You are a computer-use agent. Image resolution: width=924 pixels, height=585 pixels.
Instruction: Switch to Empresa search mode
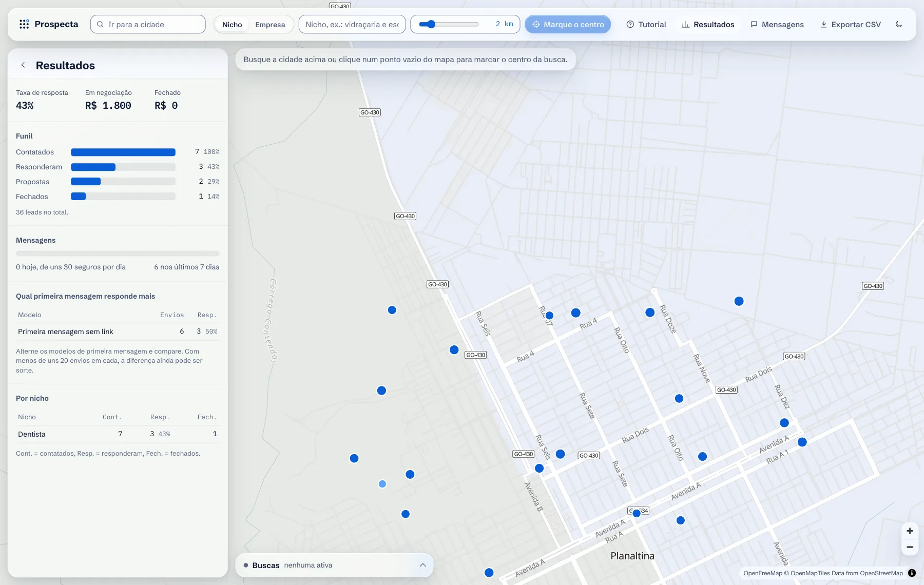click(270, 24)
